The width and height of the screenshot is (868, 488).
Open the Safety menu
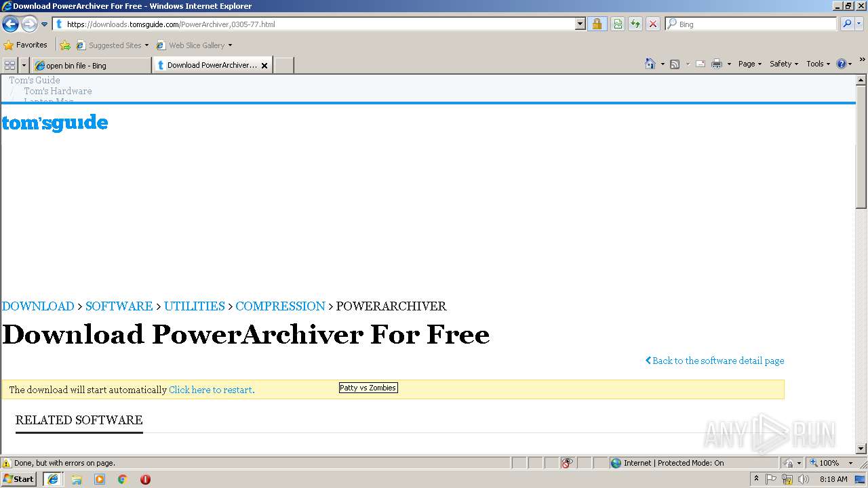point(784,64)
